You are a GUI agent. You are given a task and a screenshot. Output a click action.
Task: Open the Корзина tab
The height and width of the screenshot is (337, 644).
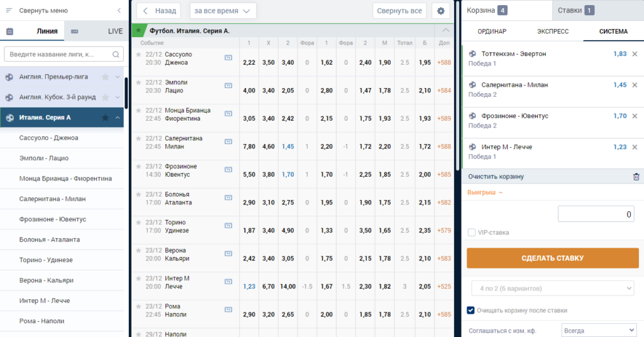pyautogui.click(x=507, y=10)
